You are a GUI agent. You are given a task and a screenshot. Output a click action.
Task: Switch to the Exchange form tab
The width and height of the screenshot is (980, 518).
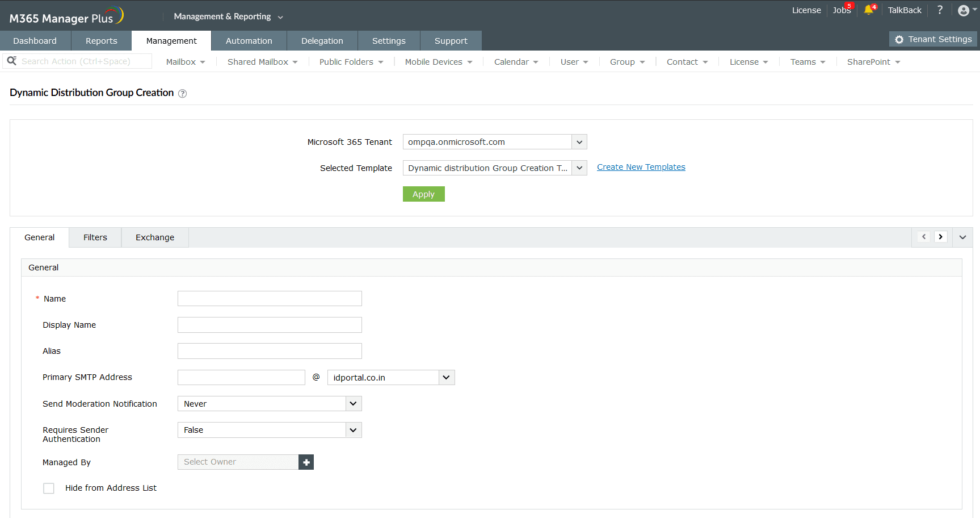tap(155, 237)
